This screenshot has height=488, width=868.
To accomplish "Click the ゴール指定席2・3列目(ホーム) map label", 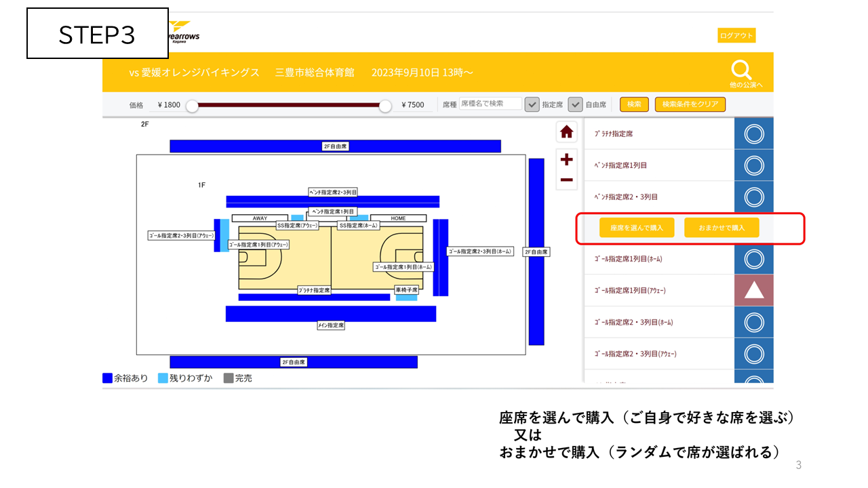I will click(481, 251).
